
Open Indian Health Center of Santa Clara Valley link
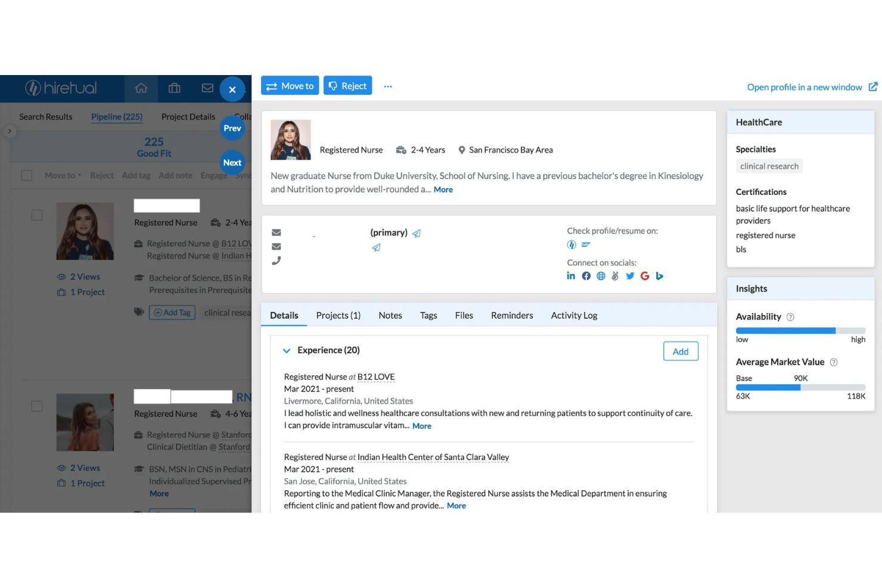tap(433, 458)
